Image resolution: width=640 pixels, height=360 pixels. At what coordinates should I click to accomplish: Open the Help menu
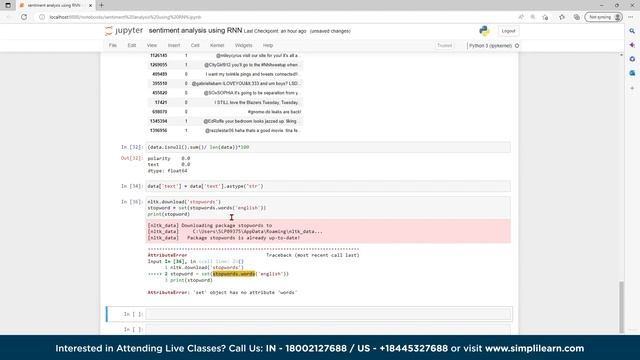pos(268,45)
